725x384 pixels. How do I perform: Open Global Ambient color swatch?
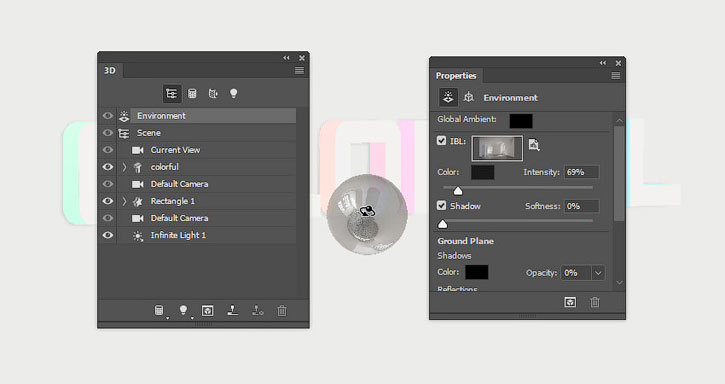[521, 121]
